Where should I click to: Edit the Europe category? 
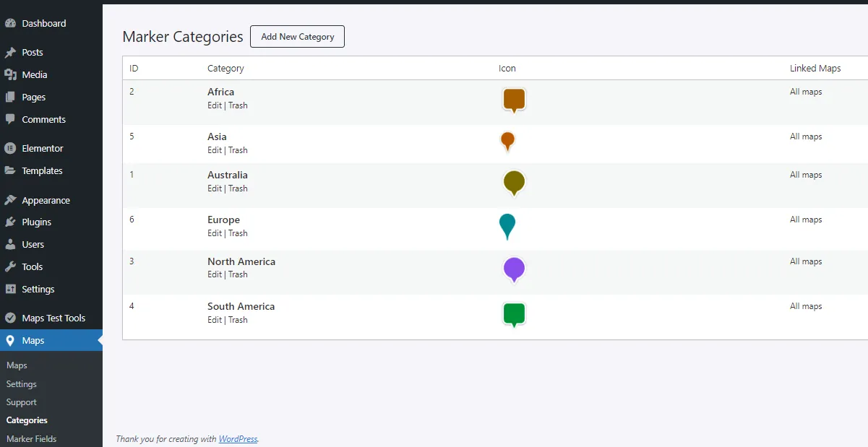point(215,233)
